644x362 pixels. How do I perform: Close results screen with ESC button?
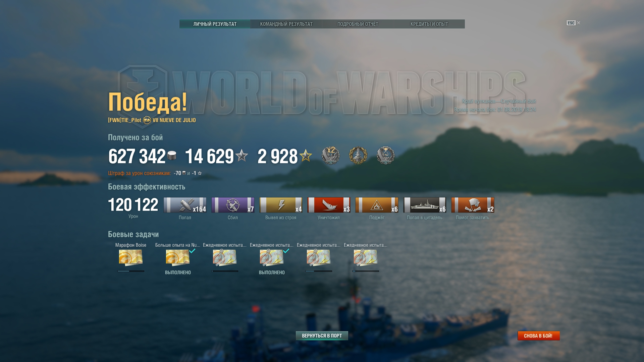573,23
